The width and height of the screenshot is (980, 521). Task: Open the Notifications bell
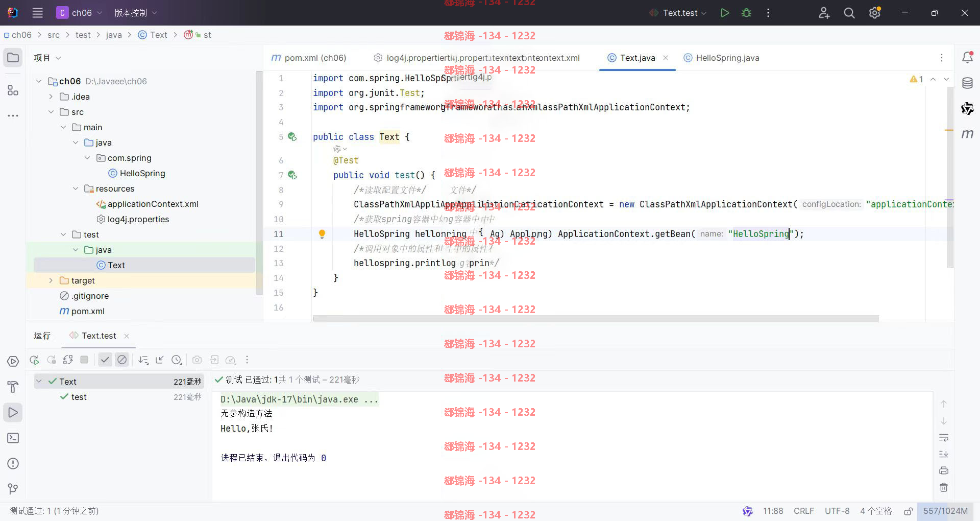(x=967, y=58)
